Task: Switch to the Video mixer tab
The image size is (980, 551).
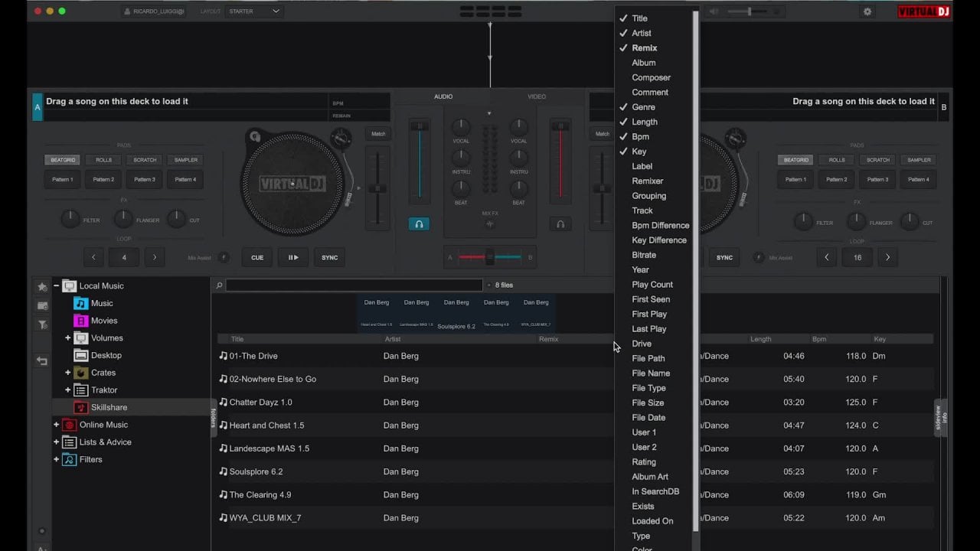Action: (537, 96)
